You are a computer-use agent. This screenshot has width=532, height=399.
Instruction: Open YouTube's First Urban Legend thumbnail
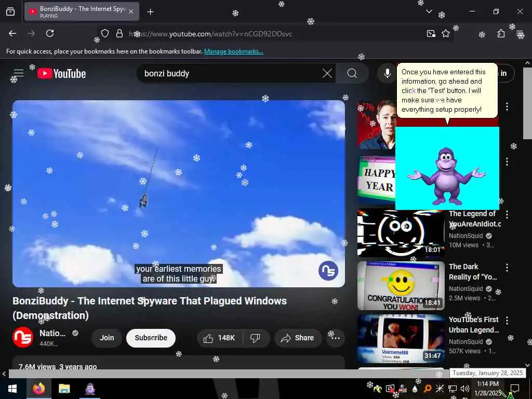click(x=401, y=339)
